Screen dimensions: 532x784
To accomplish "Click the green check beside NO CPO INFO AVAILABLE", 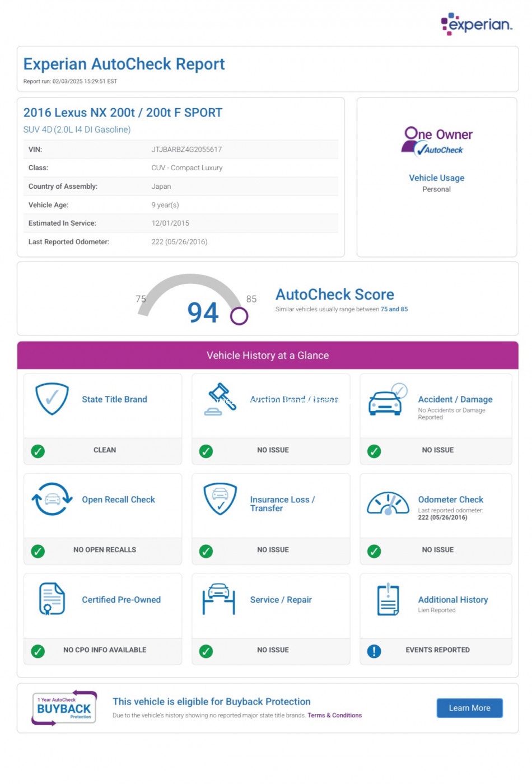I will pyautogui.click(x=38, y=651).
